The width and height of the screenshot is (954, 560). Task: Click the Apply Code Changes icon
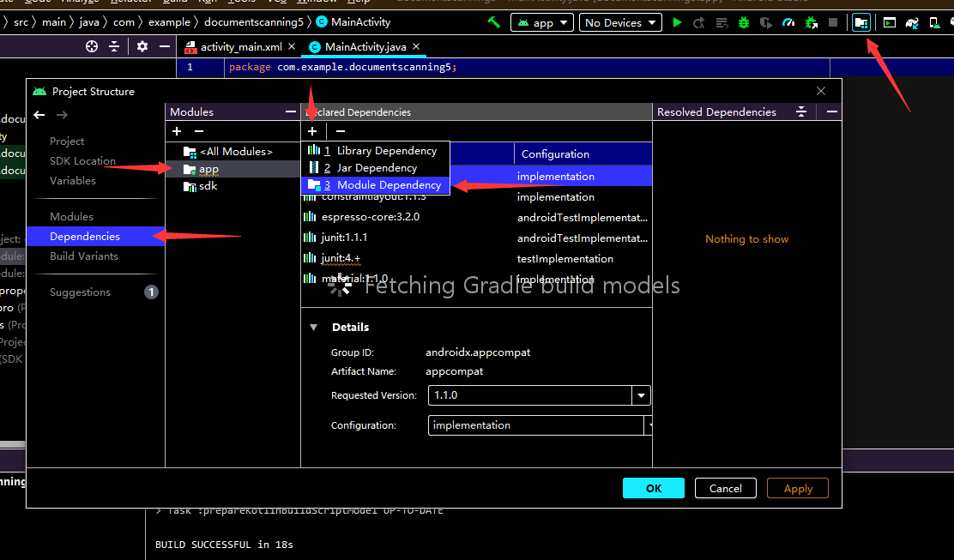tap(722, 22)
